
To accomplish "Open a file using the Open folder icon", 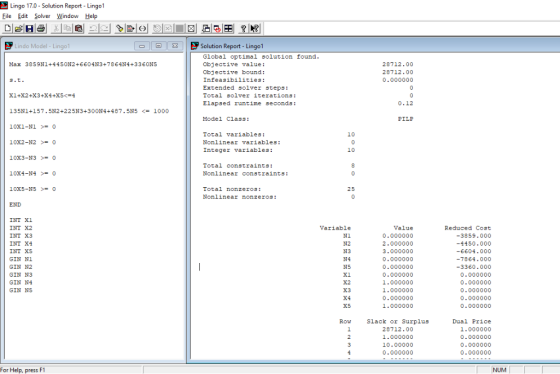I will tap(19, 29).
